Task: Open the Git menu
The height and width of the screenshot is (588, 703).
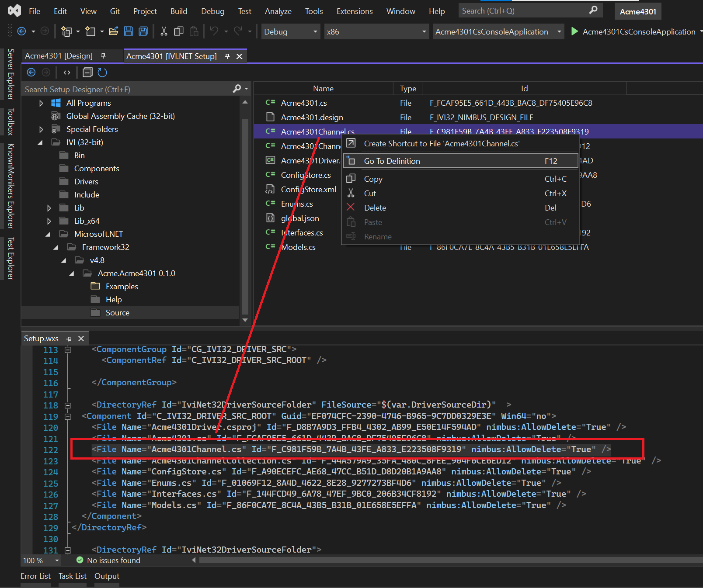Action: [x=115, y=11]
